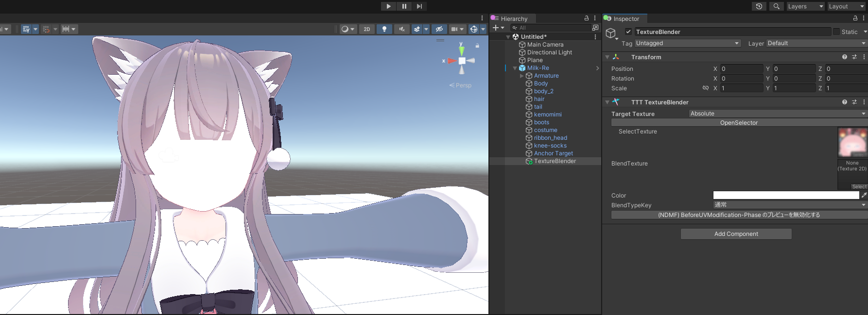This screenshot has width=868, height=315.
Task: Click the scene visibility hidden-eye icon
Action: (x=439, y=29)
